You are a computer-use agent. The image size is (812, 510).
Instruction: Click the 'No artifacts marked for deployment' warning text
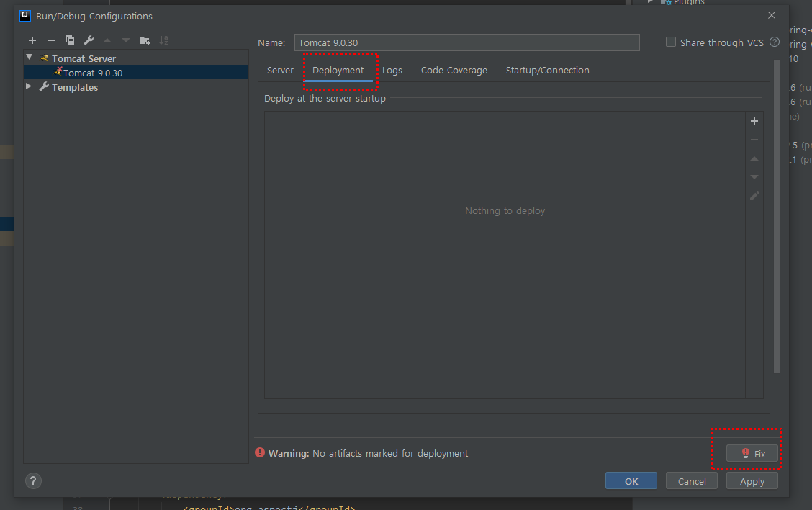coord(390,454)
